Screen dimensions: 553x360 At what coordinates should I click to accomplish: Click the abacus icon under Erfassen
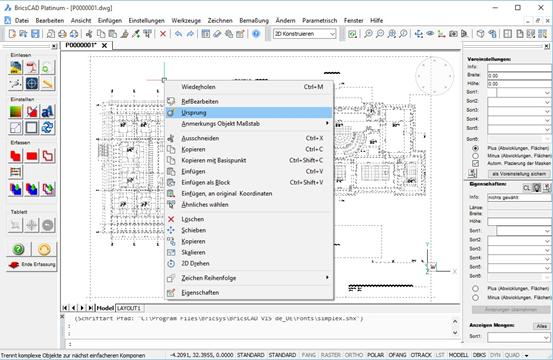click(16, 172)
